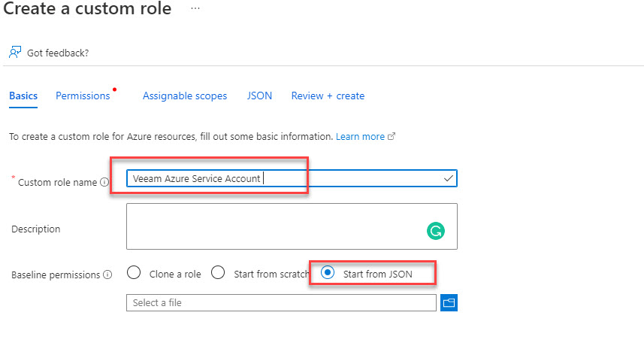This screenshot has height=358, width=644.
Task: Choose the Start from JSON radio button
Action: [328, 273]
